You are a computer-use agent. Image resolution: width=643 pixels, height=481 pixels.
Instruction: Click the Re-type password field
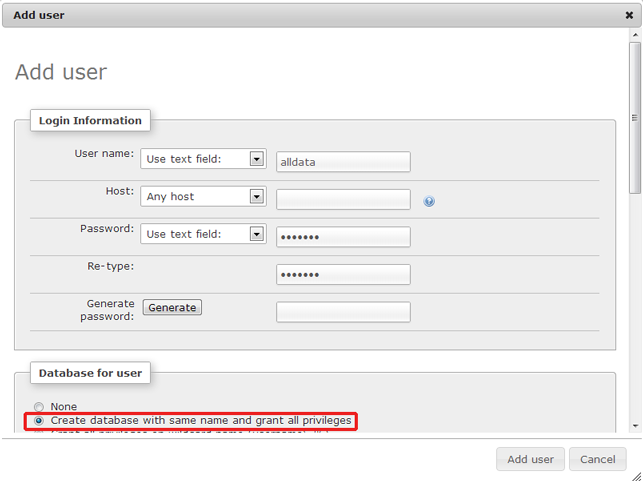pyautogui.click(x=343, y=274)
